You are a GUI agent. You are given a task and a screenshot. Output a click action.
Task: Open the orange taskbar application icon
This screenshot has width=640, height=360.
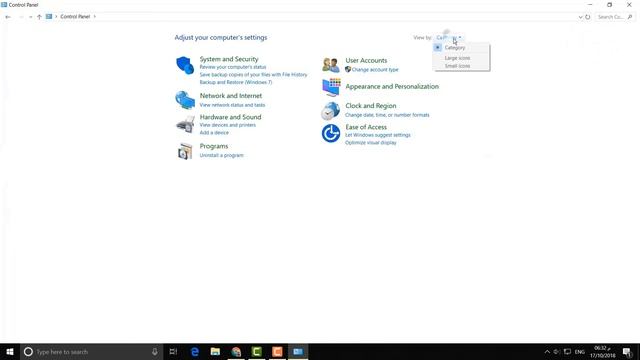(277, 351)
